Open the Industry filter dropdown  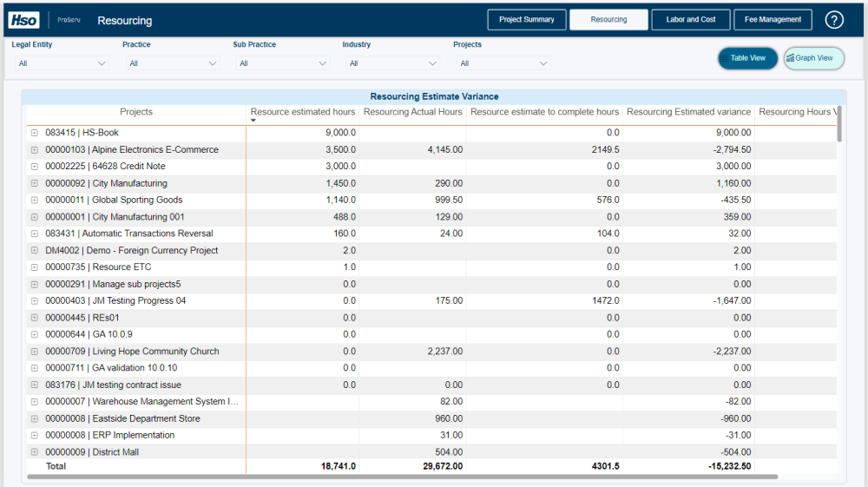[392, 63]
